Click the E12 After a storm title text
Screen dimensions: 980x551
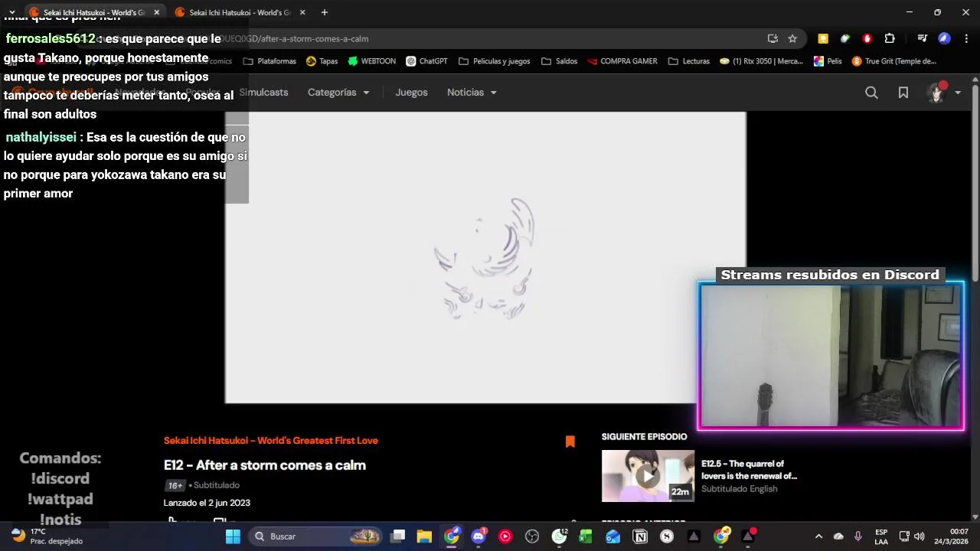point(265,465)
